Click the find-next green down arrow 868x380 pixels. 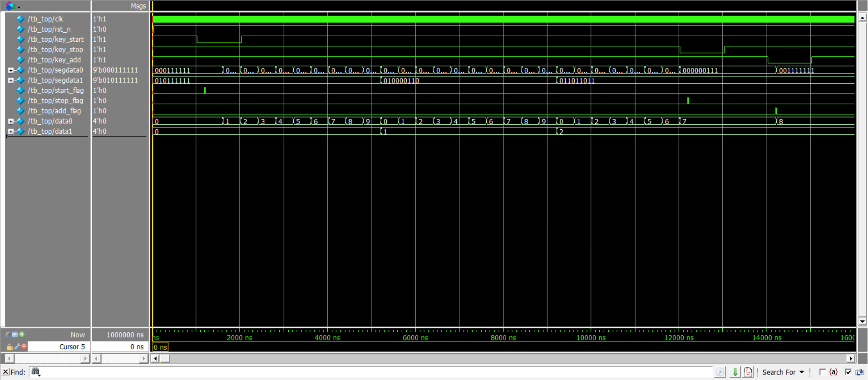pos(735,372)
